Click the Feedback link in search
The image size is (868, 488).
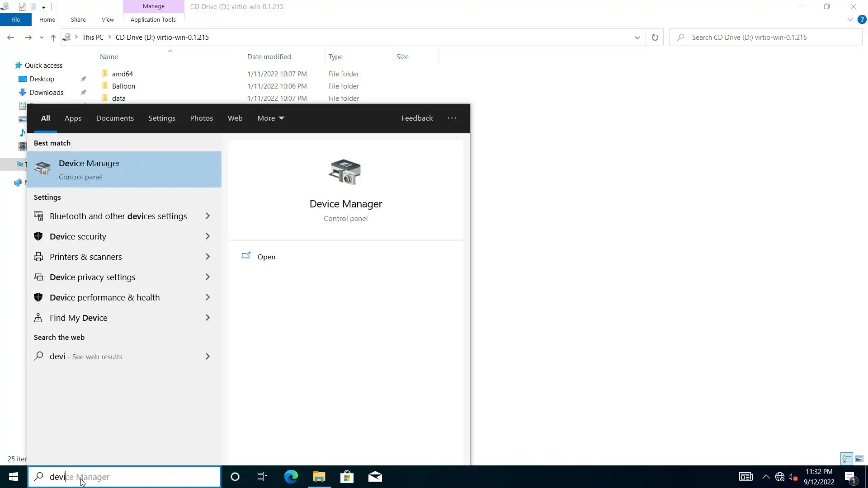point(417,118)
